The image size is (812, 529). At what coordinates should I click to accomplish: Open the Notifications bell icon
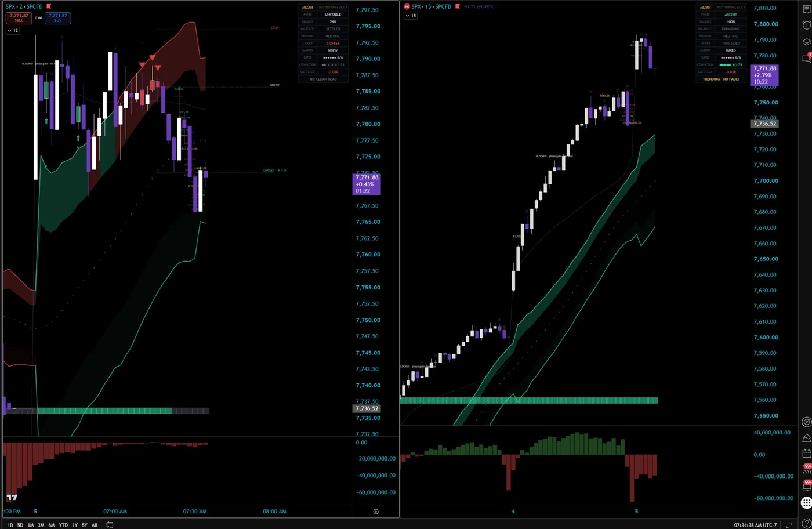click(806, 486)
